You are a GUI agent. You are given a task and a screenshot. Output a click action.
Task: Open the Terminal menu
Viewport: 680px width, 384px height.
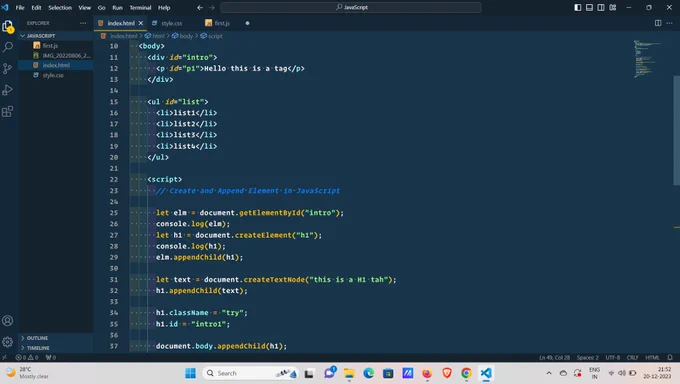coord(140,7)
